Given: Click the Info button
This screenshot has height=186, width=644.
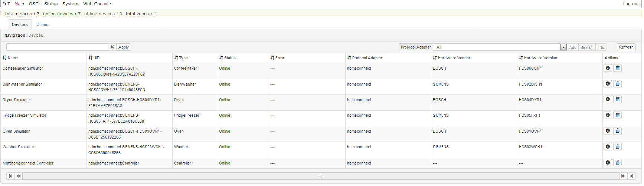Looking at the screenshot, I should coord(601,47).
